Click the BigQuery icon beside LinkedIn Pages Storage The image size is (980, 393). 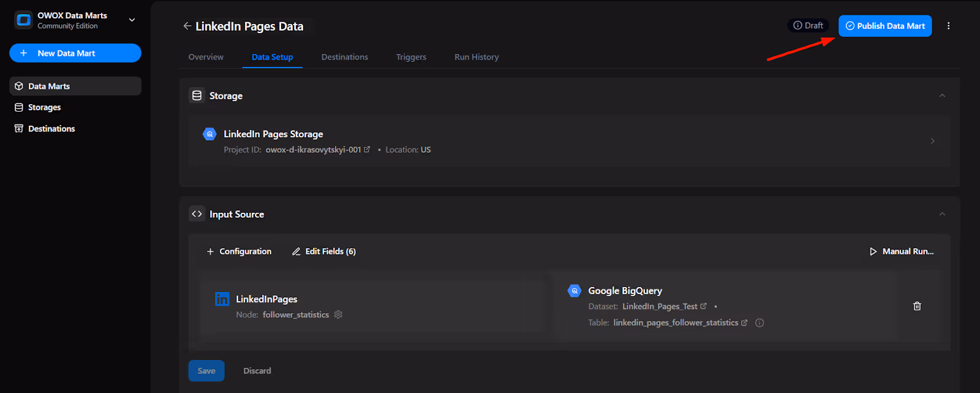(x=209, y=134)
